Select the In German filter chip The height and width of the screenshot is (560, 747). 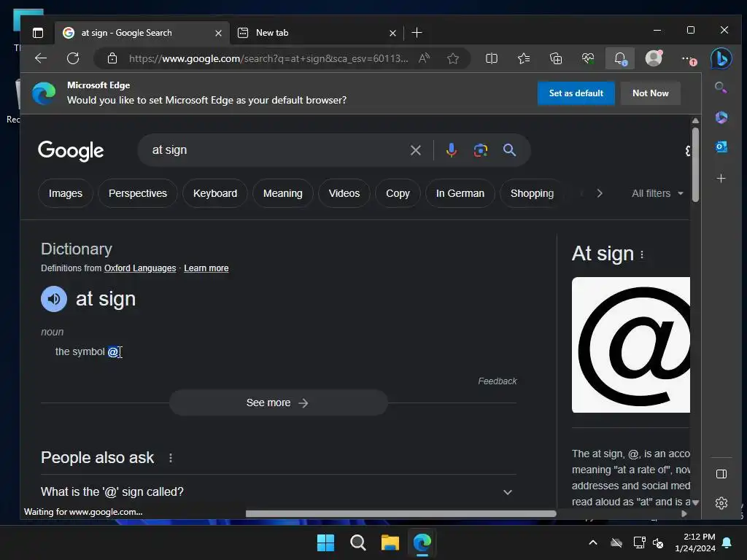(460, 193)
